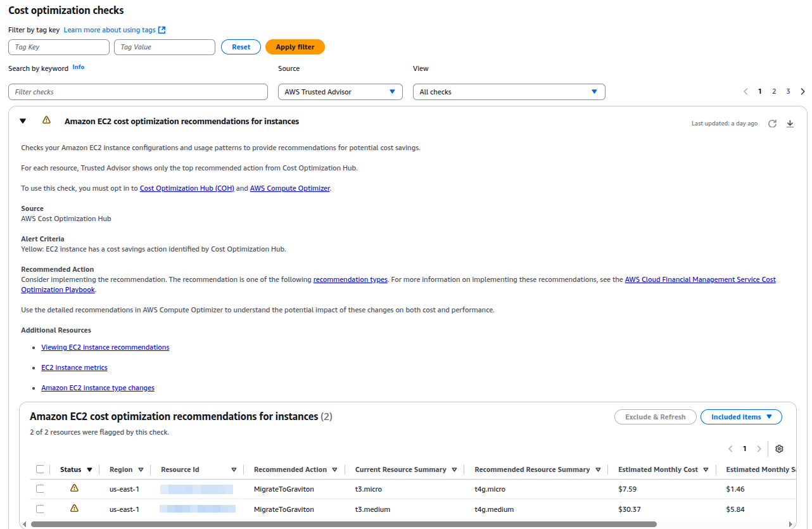812x529 pixels.
Task: Click the horizontal scrollbar under the table
Action: (x=343, y=524)
